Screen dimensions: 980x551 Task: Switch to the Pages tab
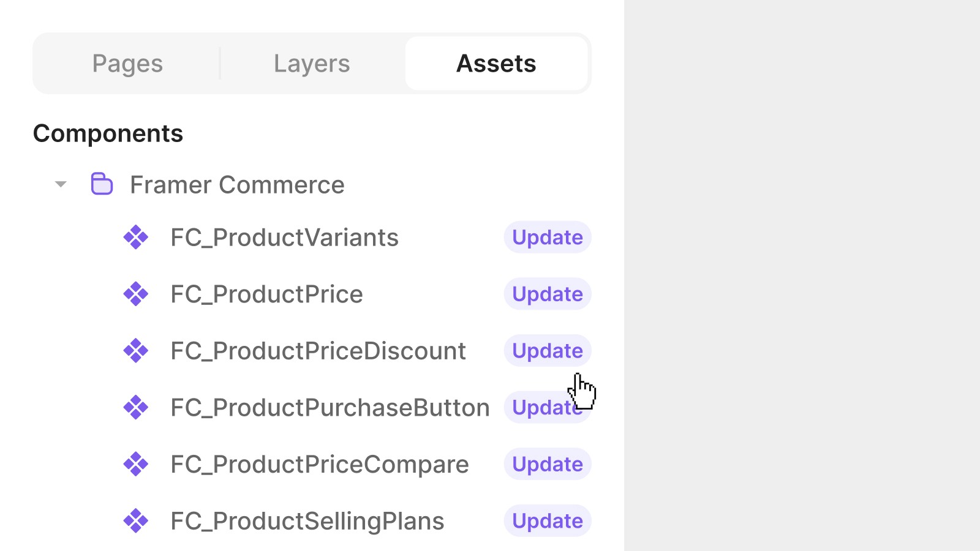[127, 64]
